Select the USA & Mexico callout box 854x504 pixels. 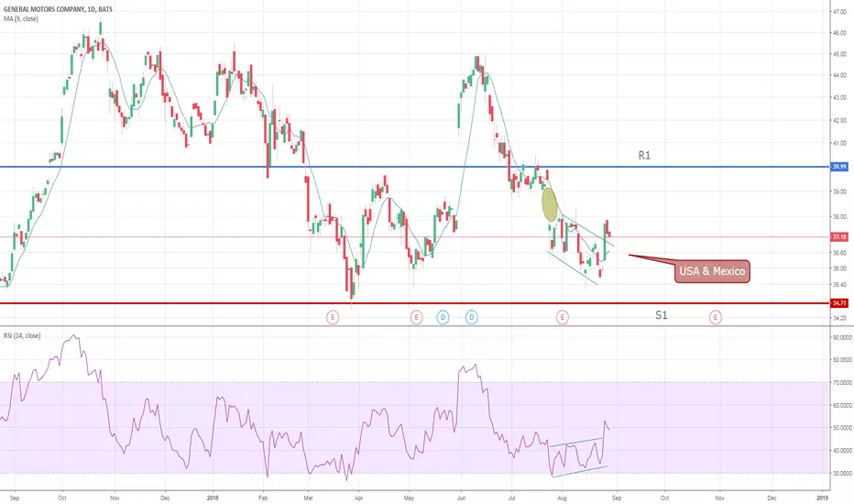(x=712, y=271)
